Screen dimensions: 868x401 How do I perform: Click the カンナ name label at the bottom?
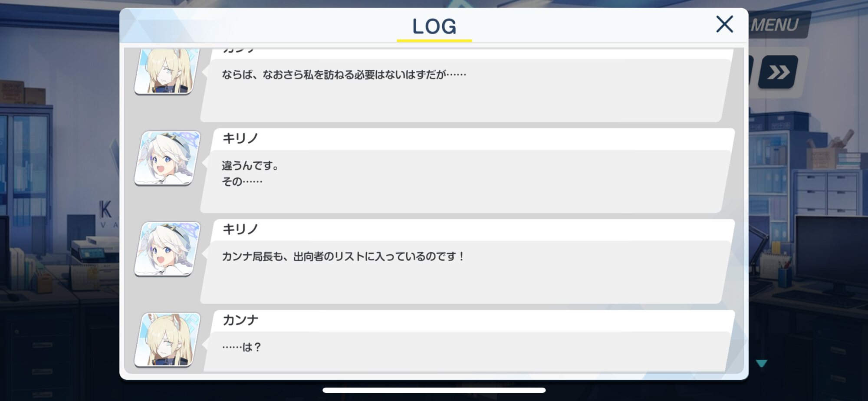pos(240,320)
